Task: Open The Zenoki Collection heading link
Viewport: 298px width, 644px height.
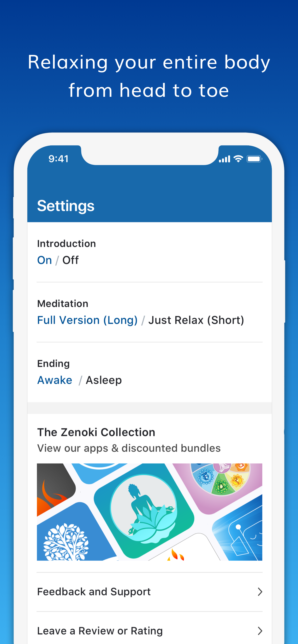Action: pos(96,432)
